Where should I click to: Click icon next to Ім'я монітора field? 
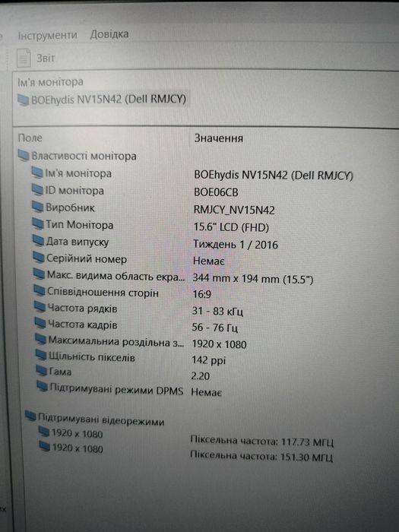[37, 173]
